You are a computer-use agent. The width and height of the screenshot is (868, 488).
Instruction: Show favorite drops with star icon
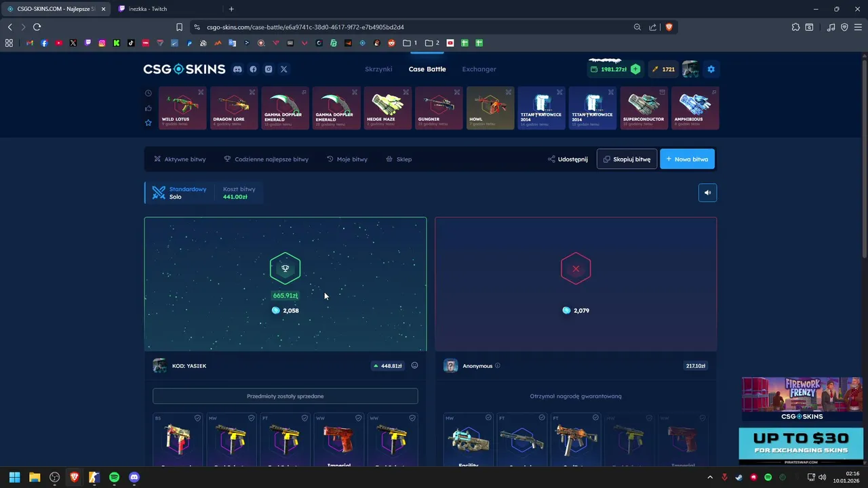tap(148, 123)
